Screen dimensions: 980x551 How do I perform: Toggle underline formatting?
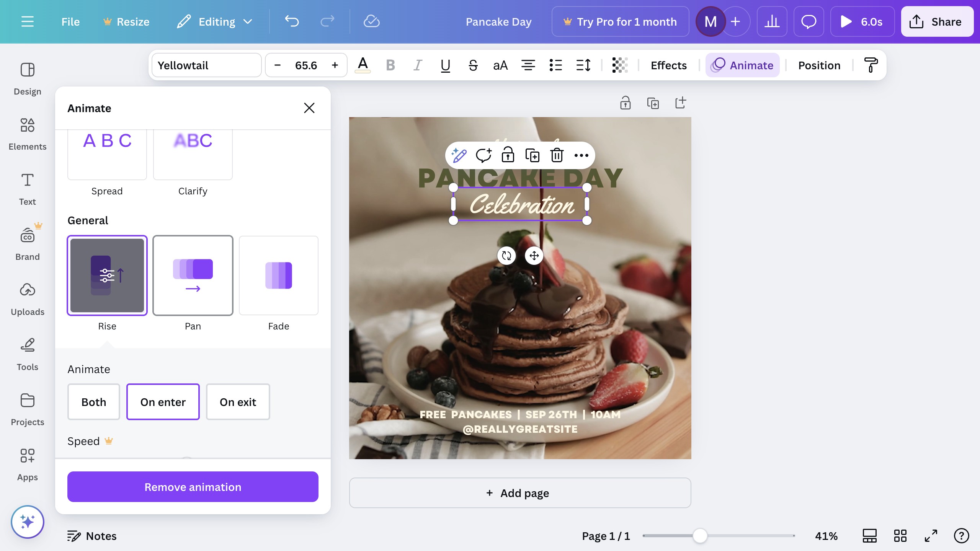[x=446, y=65]
